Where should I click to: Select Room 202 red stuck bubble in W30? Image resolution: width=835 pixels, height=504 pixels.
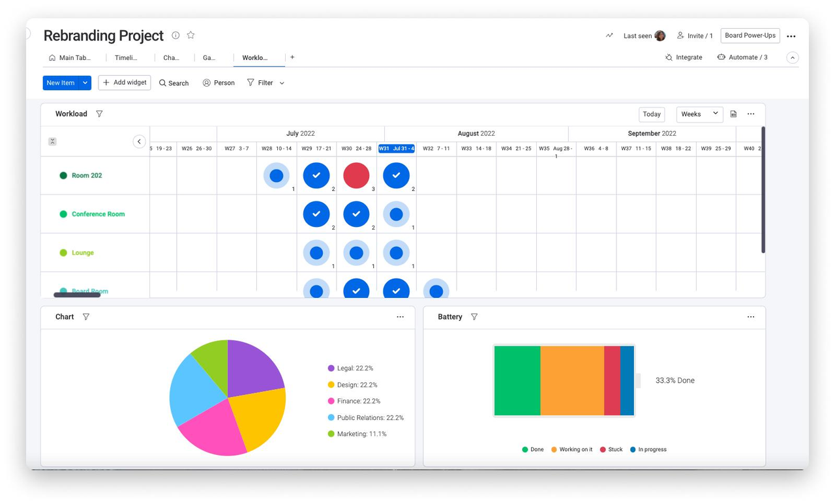click(x=356, y=175)
